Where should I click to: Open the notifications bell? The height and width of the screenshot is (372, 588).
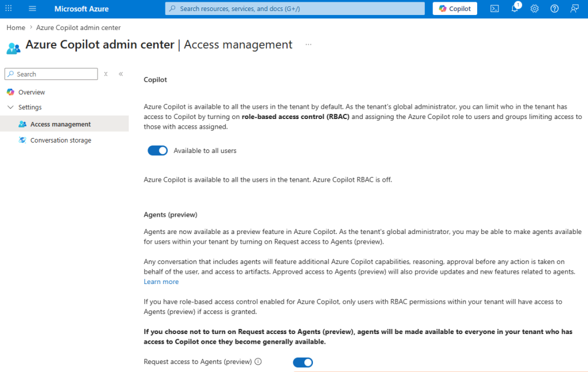pyautogui.click(x=514, y=9)
